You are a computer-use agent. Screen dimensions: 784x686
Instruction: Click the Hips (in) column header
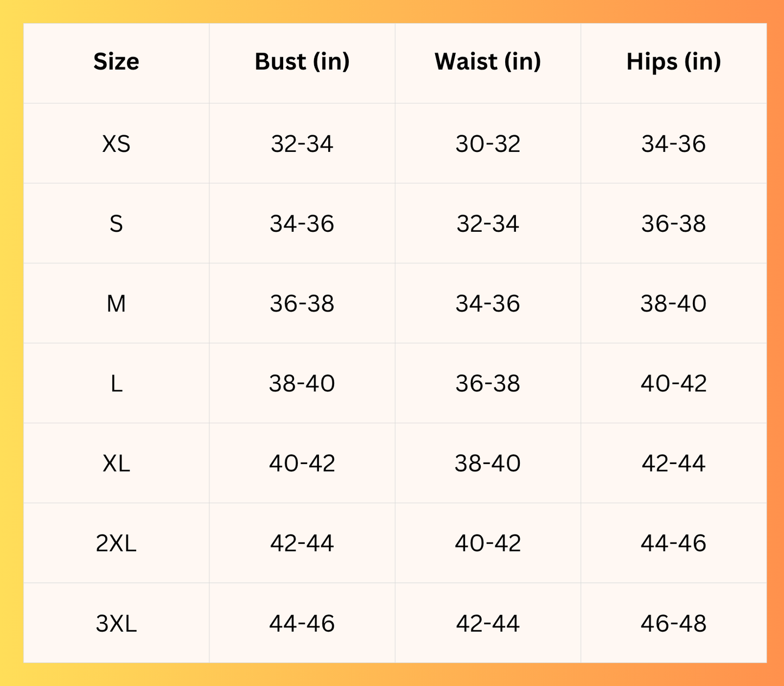coord(673,62)
